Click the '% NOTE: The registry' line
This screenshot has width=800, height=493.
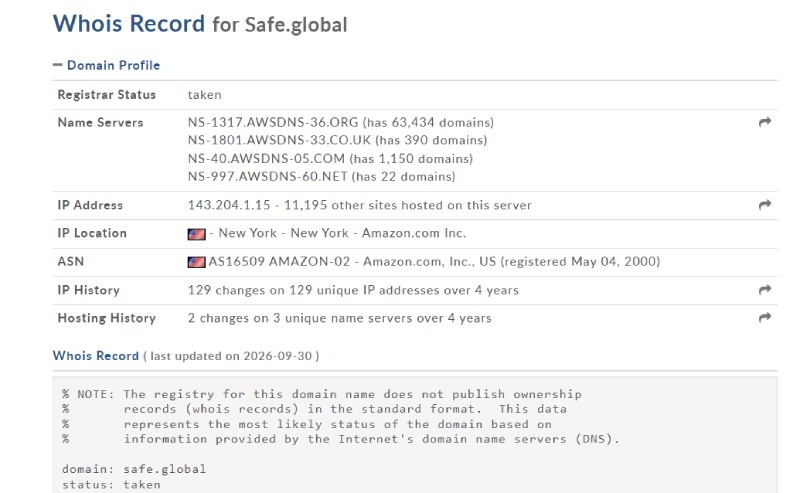pos(322,395)
